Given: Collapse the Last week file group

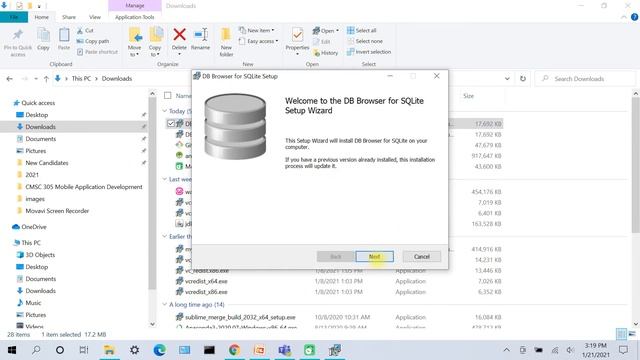Looking at the screenshot, I should pos(164,179).
